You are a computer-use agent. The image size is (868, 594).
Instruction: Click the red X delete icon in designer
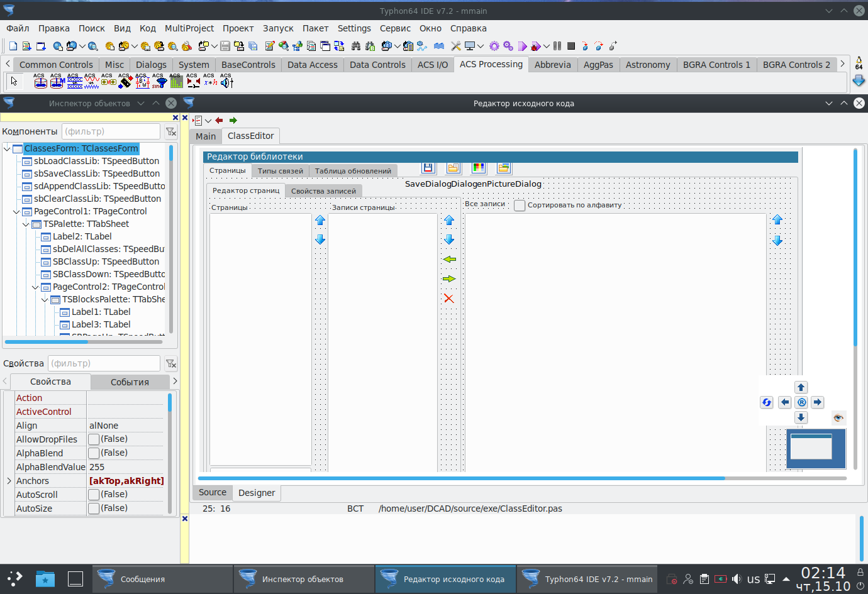pyautogui.click(x=448, y=299)
